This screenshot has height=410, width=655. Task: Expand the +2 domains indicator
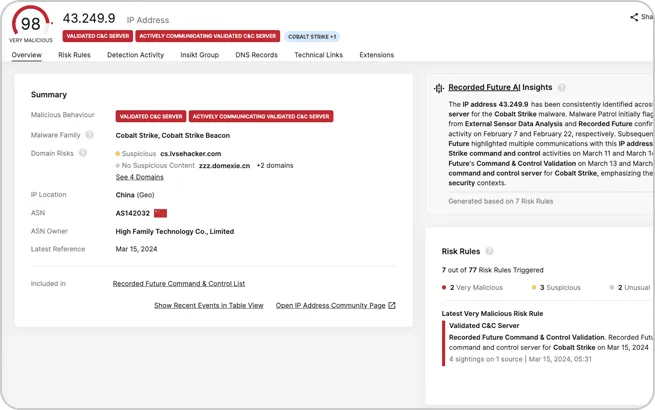(275, 166)
